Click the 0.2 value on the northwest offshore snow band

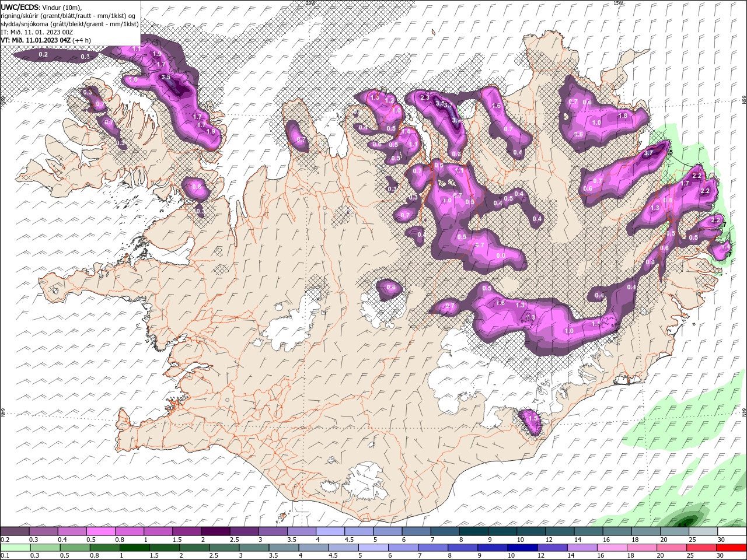point(43,54)
